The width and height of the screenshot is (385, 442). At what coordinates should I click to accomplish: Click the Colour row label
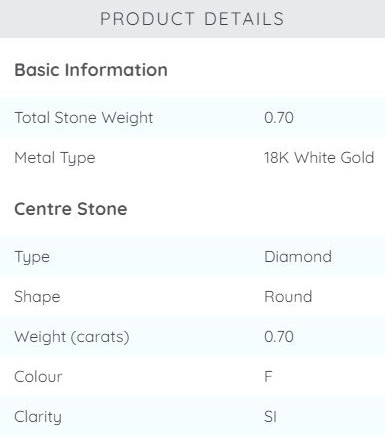pos(38,377)
